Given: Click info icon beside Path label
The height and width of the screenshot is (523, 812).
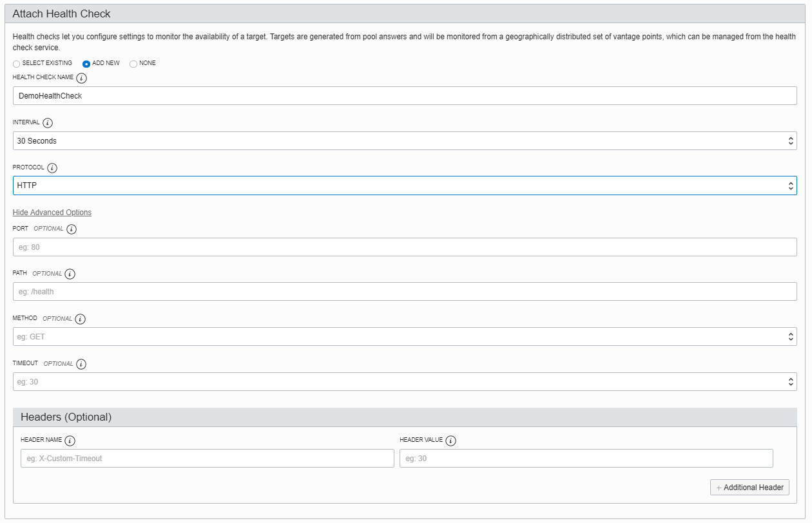Looking at the screenshot, I should tap(70, 274).
